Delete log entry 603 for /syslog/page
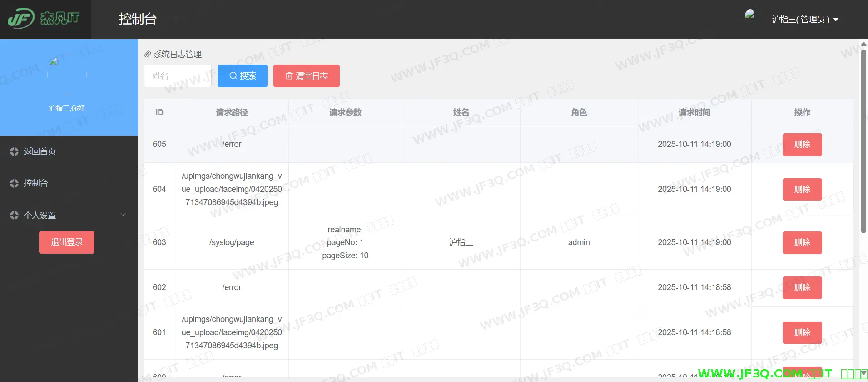Screen dimensions: 868x382 point(802,242)
